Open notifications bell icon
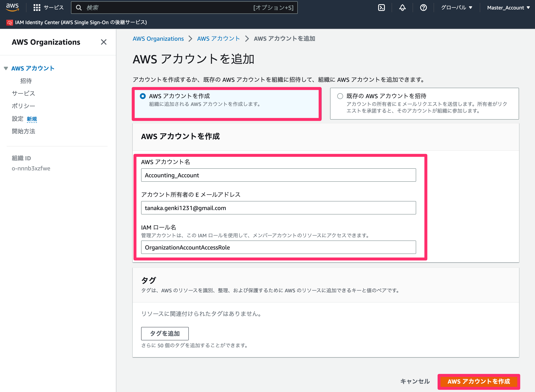Viewport: 535px width, 392px height. (402, 8)
